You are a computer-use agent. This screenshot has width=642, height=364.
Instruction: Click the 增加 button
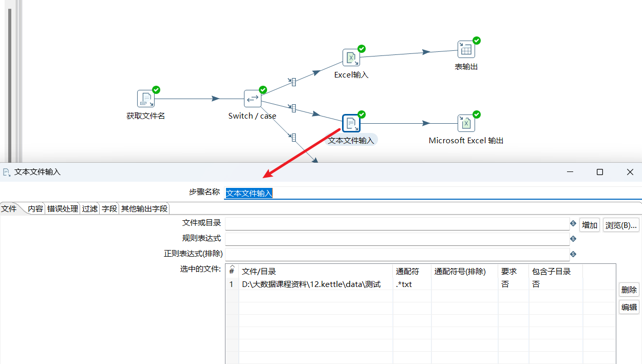(590, 225)
